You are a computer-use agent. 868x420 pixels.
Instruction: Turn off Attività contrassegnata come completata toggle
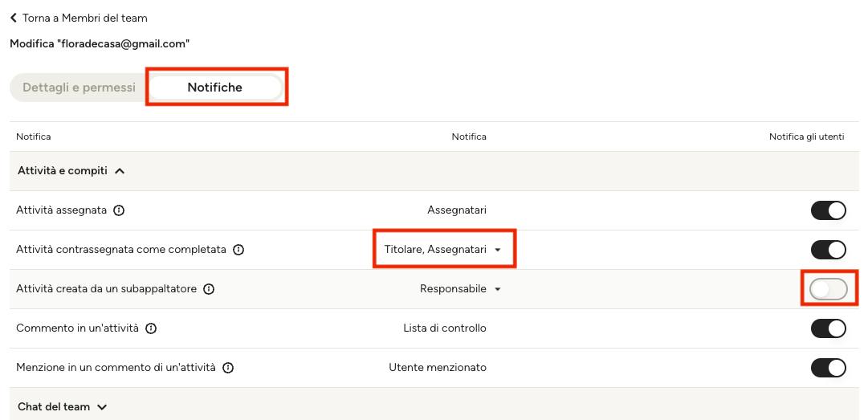[x=828, y=250]
